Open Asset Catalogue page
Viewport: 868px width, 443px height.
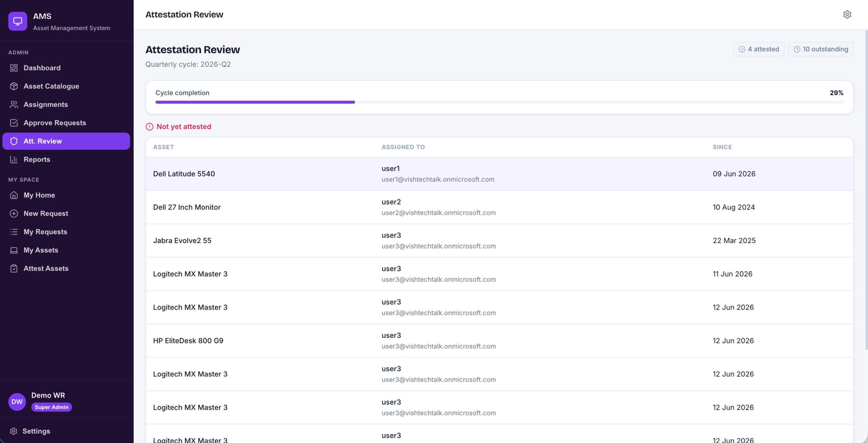(x=66, y=86)
